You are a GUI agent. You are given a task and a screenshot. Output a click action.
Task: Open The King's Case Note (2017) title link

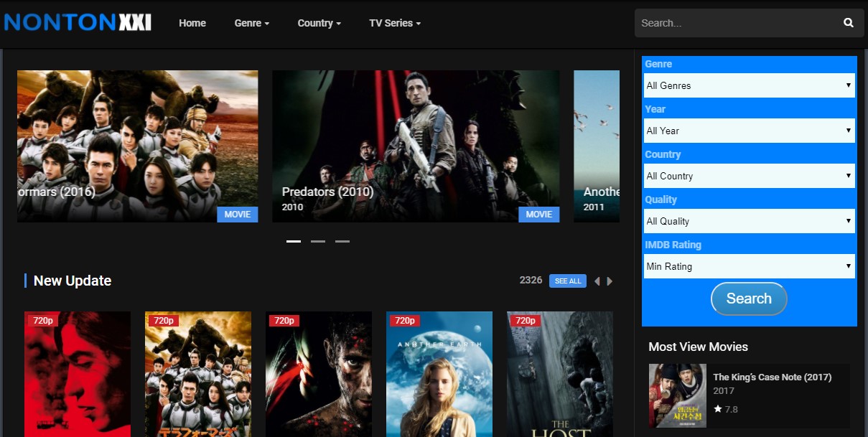(x=773, y=377)
